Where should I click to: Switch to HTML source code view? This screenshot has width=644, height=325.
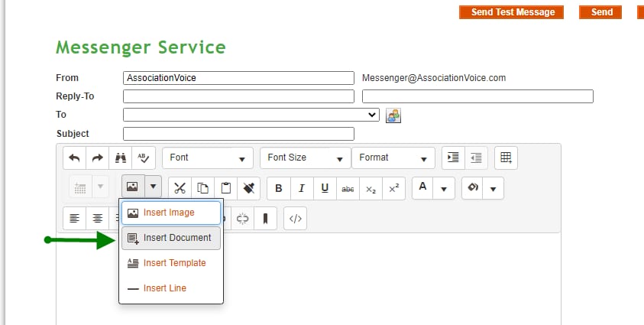296,218
